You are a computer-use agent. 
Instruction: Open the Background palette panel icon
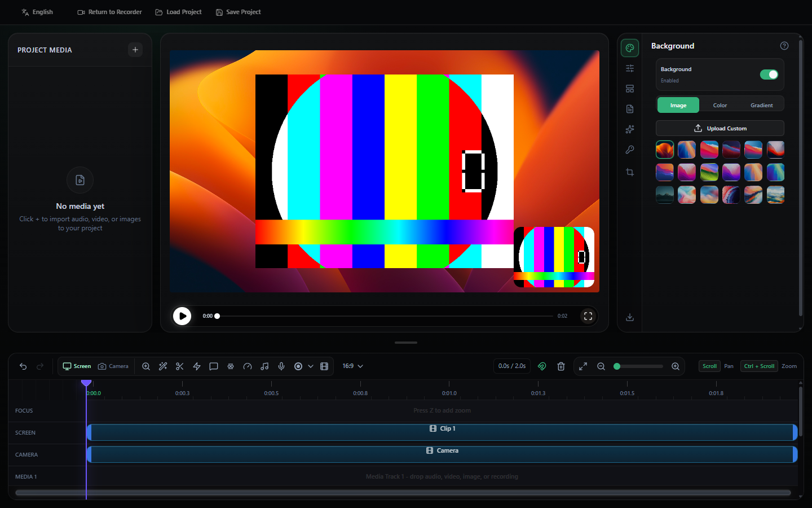[630, 48]
